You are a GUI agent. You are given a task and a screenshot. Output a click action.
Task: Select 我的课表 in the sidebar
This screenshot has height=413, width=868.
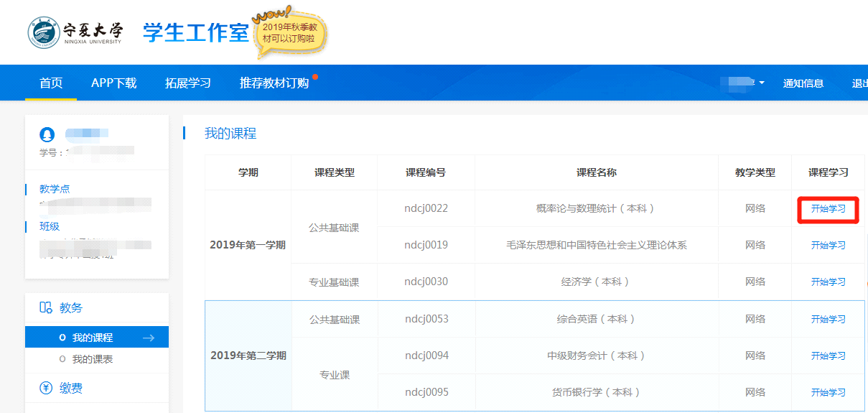pyautogui.click(x=93, y=359)
